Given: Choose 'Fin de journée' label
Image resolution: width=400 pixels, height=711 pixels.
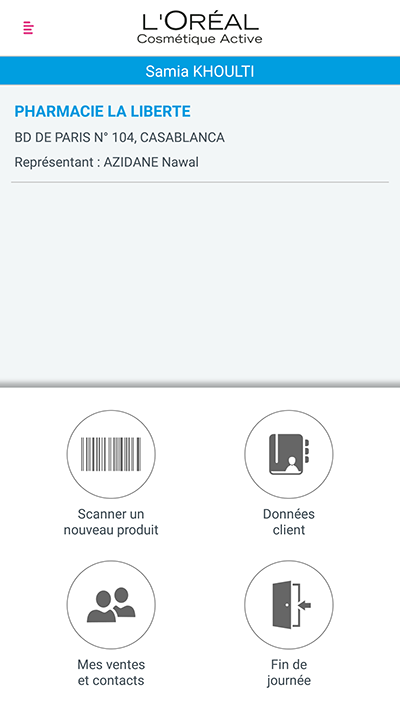Looking at the screenshot, I should (289, 672).
